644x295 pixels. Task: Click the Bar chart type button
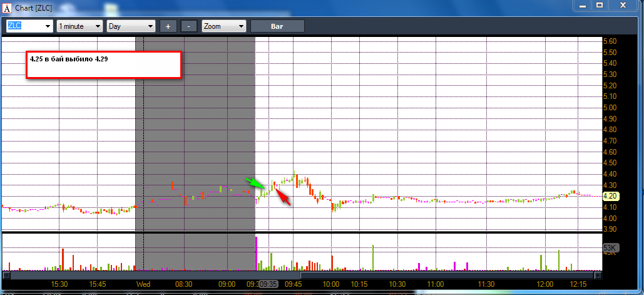277,26
